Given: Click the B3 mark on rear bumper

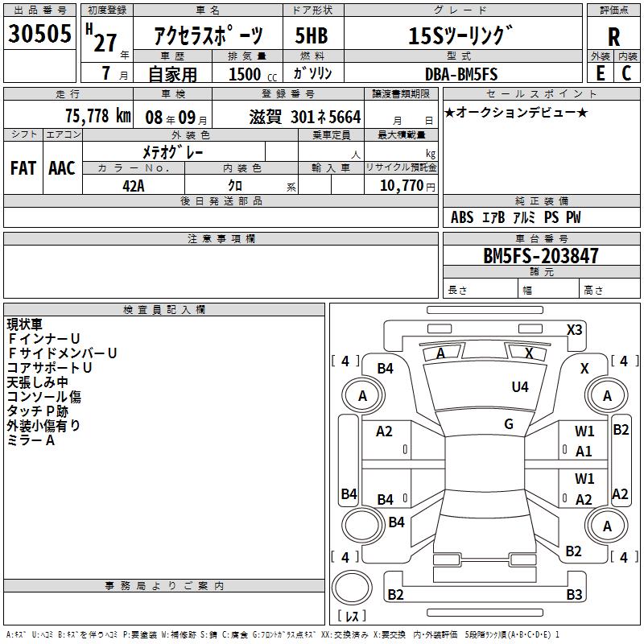Looking at the screenshot, I should tap(574, 594).
